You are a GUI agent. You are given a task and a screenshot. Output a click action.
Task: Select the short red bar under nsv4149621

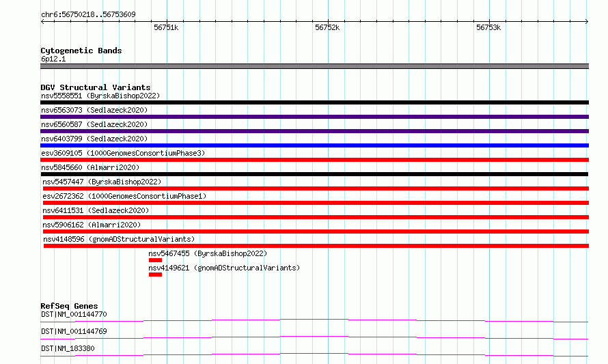(x=155, y=275)
